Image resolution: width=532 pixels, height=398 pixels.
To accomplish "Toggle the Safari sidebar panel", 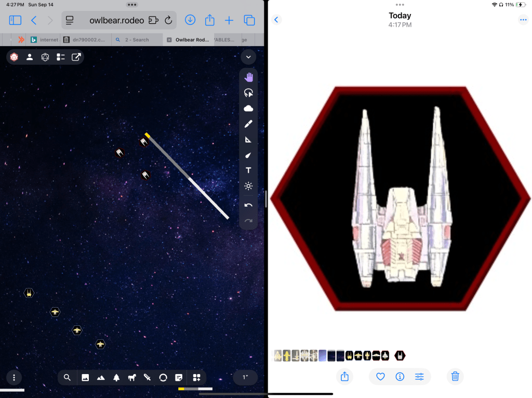I will (x=15, y=20).
